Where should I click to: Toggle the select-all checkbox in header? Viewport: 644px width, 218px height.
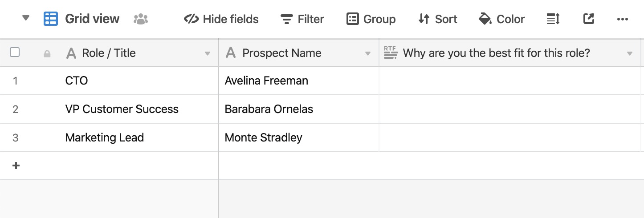pos(15,52)
